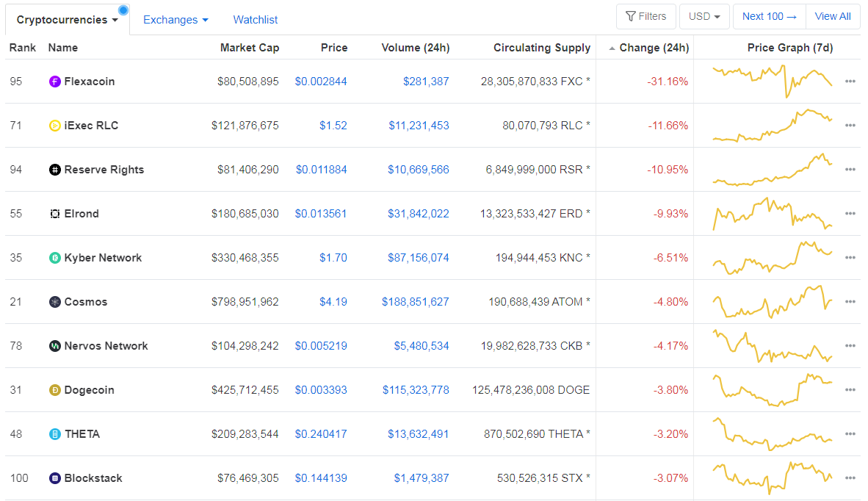Sort table by Market Cap column

tap(250, 48)
